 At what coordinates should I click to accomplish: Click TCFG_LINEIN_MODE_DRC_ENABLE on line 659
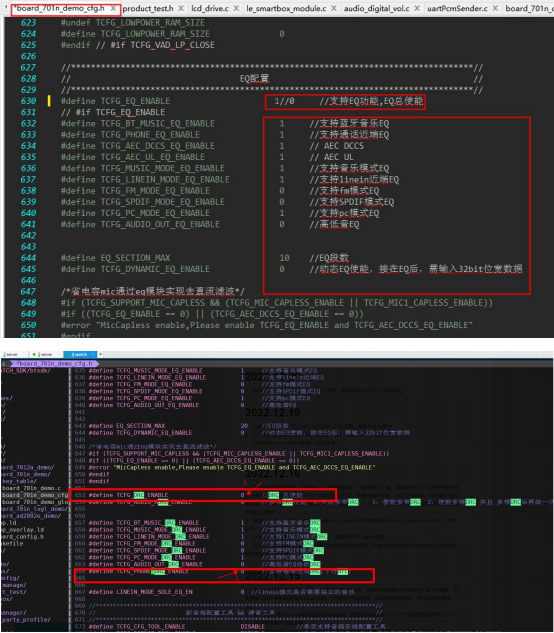(x=163, y=537)
